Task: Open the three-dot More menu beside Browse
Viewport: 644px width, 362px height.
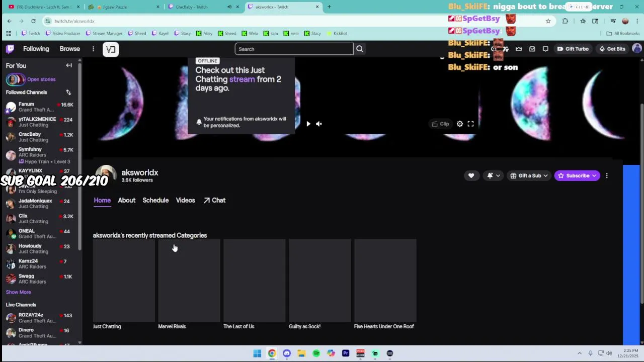Action: tap(93, 49)
